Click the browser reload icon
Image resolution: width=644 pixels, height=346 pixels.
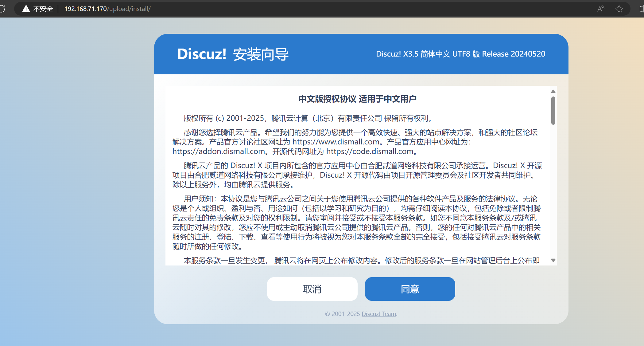tap(2, 9)
